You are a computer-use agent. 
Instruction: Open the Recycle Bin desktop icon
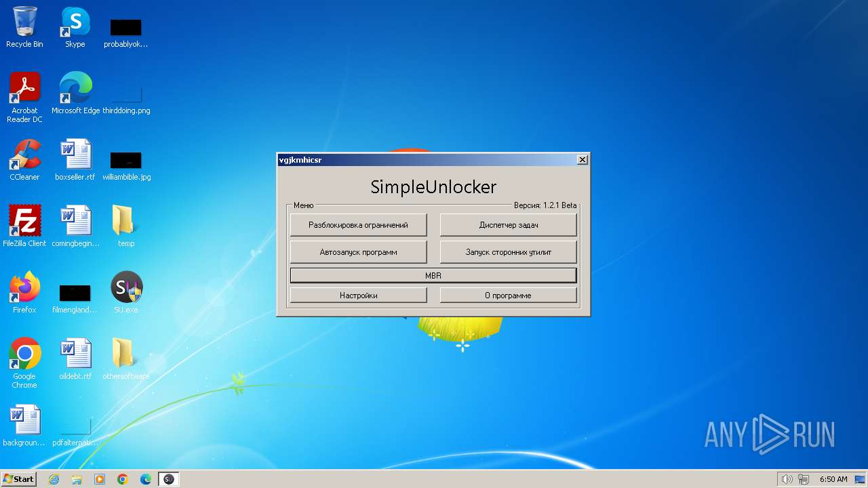point(24,27)
